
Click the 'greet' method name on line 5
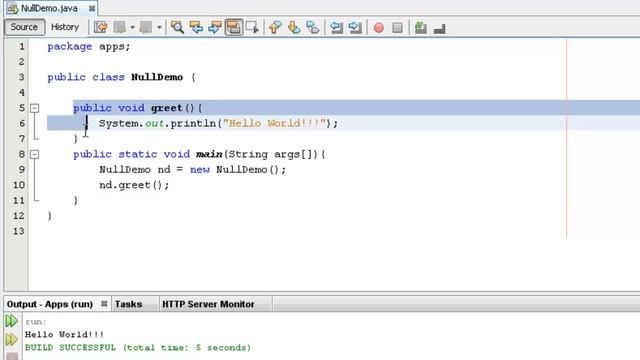(167, 108)
